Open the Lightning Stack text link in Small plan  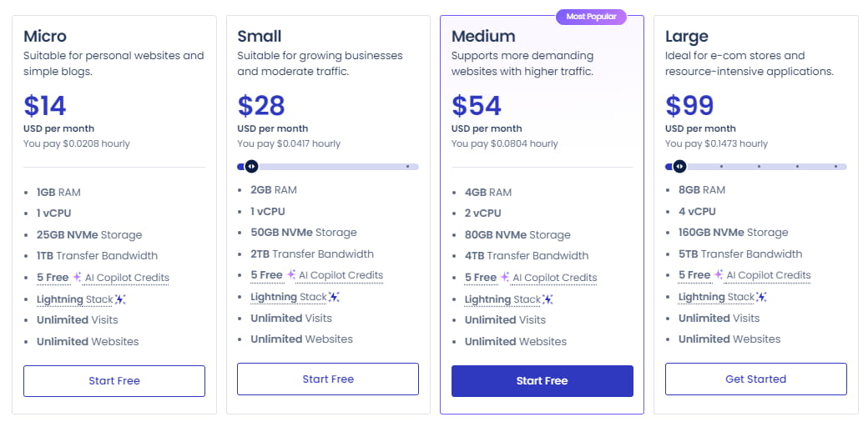point(289,297)
